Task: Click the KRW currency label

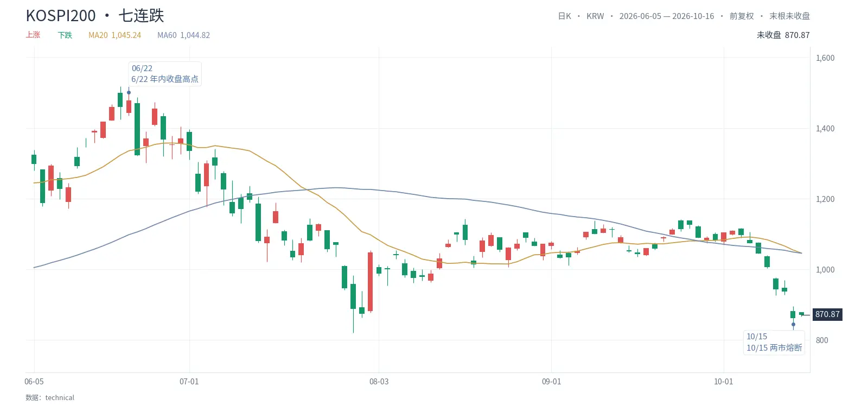Action: point(595,16)
